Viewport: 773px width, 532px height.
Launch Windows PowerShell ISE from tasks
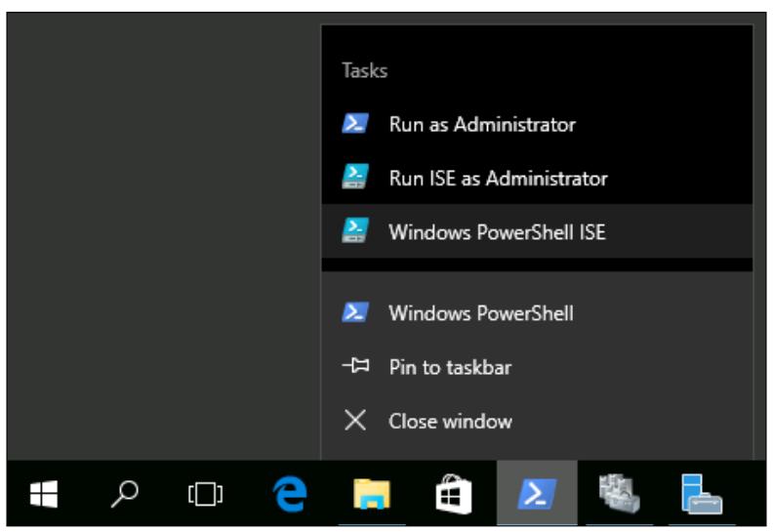(537, 231)
